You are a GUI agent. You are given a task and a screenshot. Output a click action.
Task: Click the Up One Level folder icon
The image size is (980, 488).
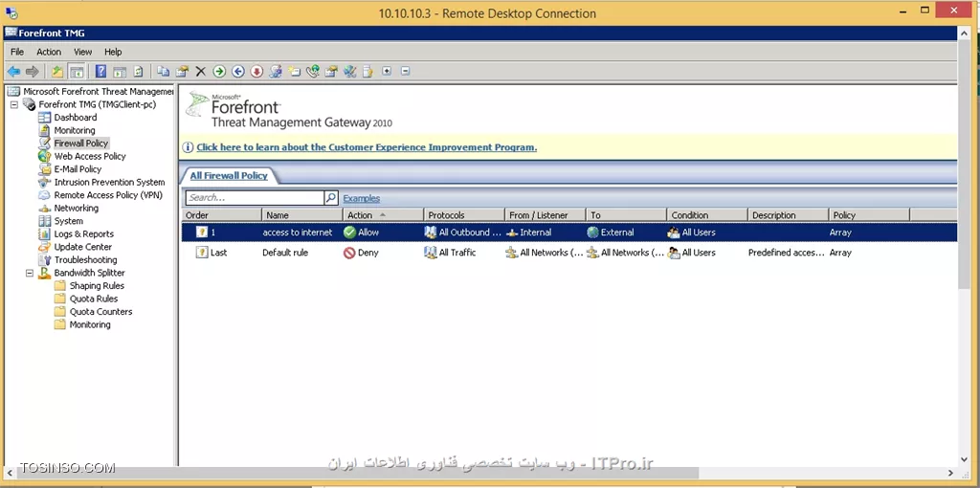(57, 71)
